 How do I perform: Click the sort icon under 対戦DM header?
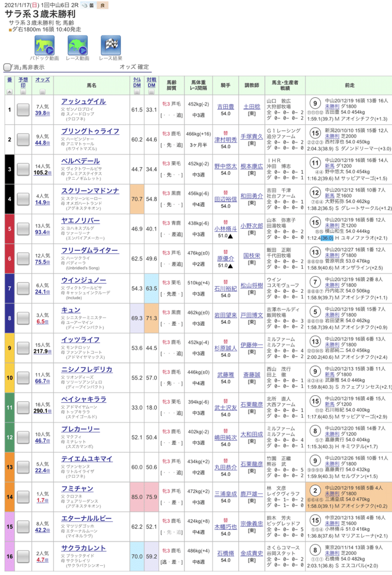pos(151,92)
